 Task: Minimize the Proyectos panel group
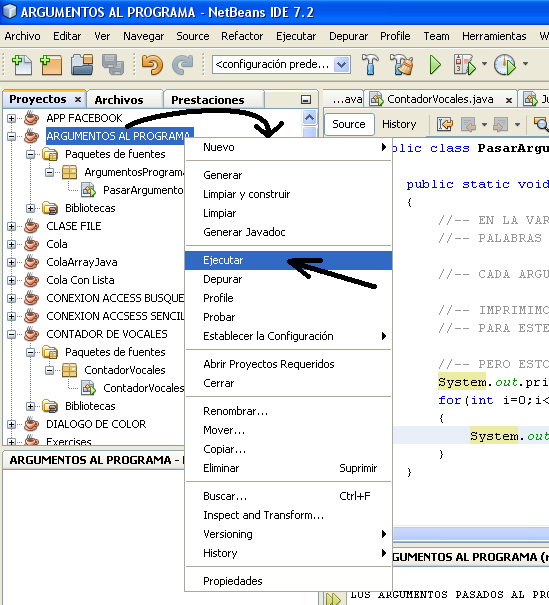306,100
